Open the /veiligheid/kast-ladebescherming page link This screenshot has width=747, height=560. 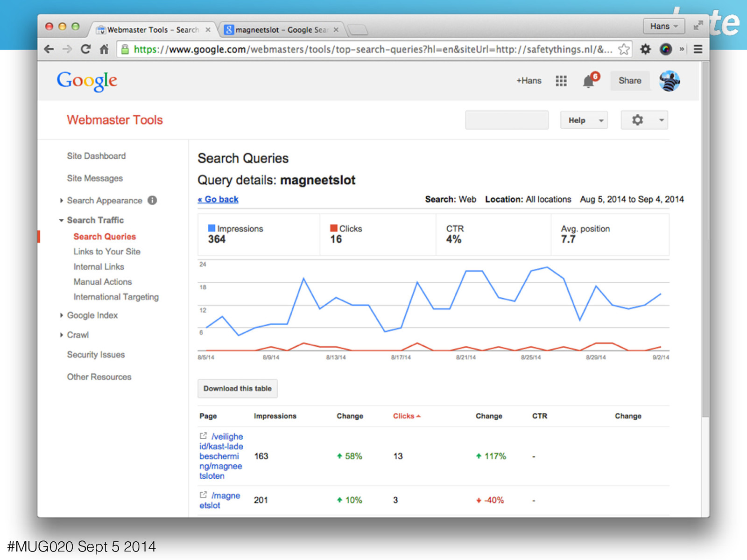[x=221, y=456]
